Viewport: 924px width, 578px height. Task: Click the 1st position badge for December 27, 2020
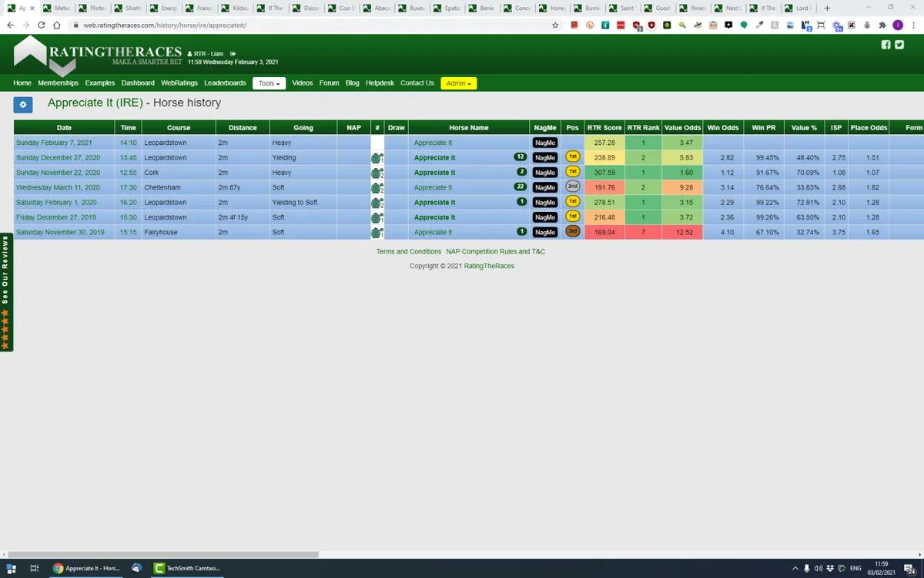point(572,157)
